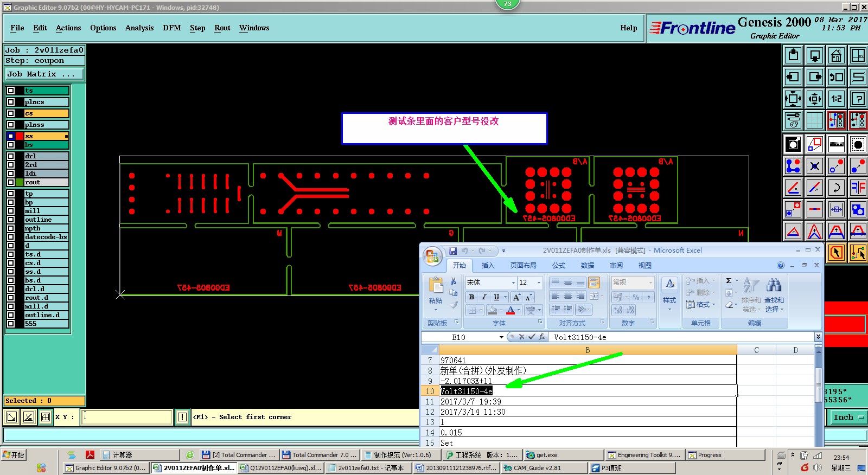Viewport: 868px width, 475px height.
Task: Click the red color swatch on ss layer
Action: coord(20,136)
